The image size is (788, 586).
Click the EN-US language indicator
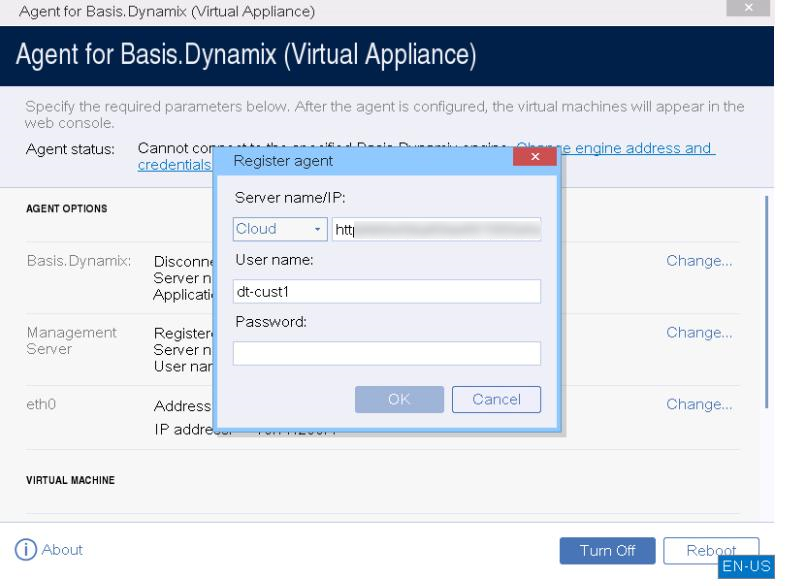point(746,566)
